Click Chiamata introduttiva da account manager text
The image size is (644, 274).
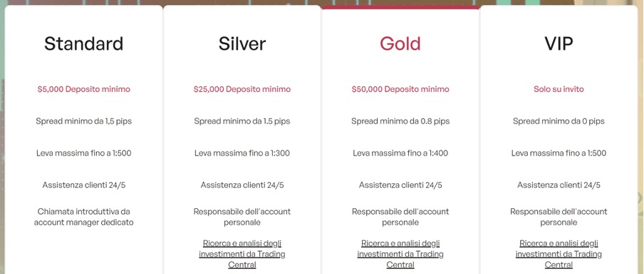[x=84, y=217]
